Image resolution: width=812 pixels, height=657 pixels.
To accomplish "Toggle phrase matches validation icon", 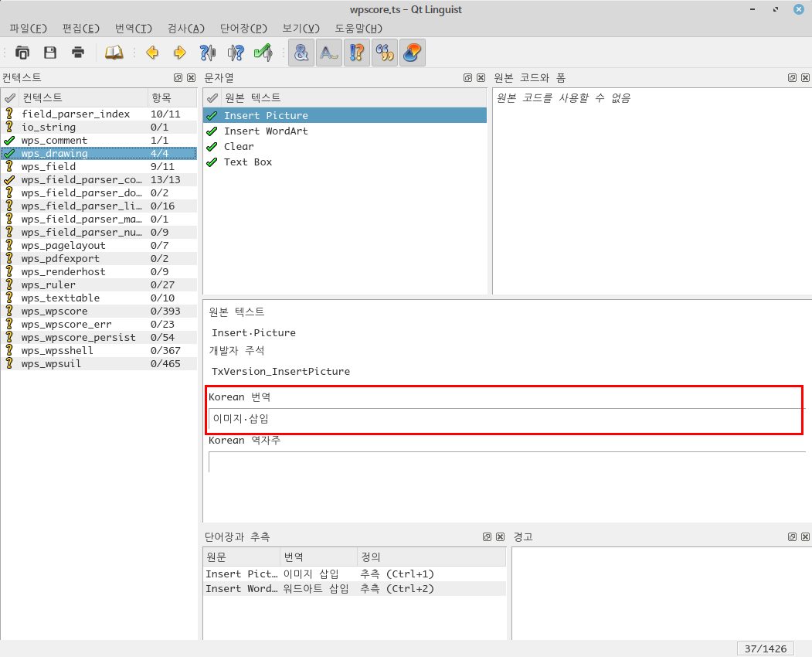I will tap(385, 53).
